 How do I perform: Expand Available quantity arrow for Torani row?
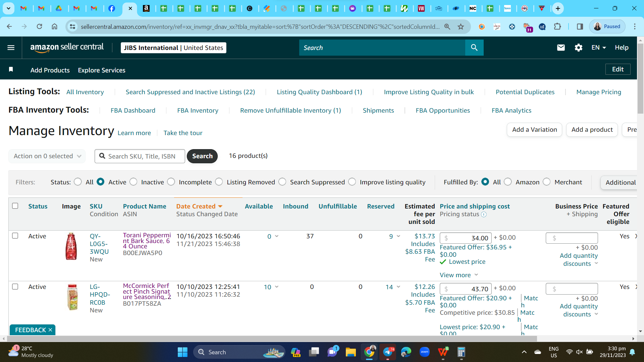pos(277,236)
